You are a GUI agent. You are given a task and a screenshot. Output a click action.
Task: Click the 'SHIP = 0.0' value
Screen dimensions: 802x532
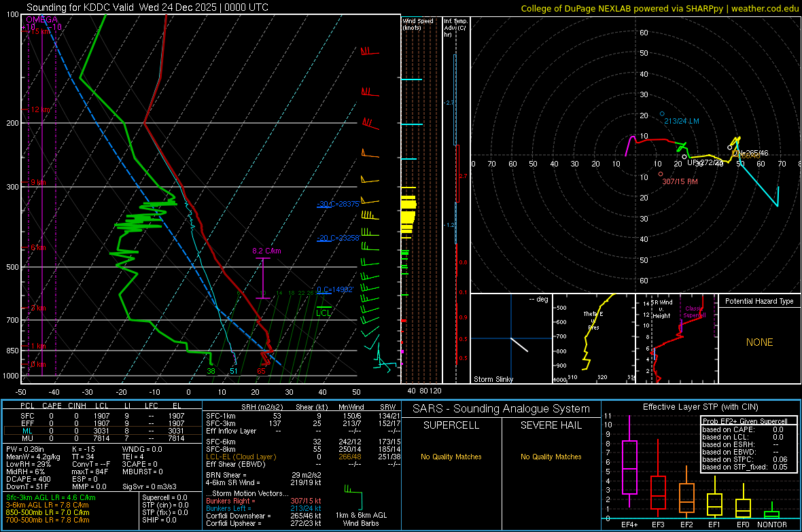(159, 520)
